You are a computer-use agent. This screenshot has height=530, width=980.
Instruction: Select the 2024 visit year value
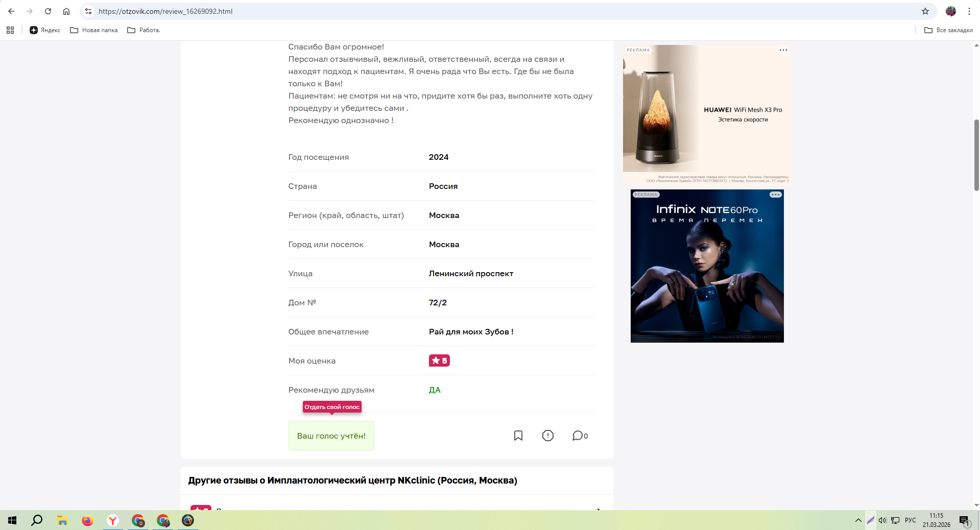(x=439, y=157)
